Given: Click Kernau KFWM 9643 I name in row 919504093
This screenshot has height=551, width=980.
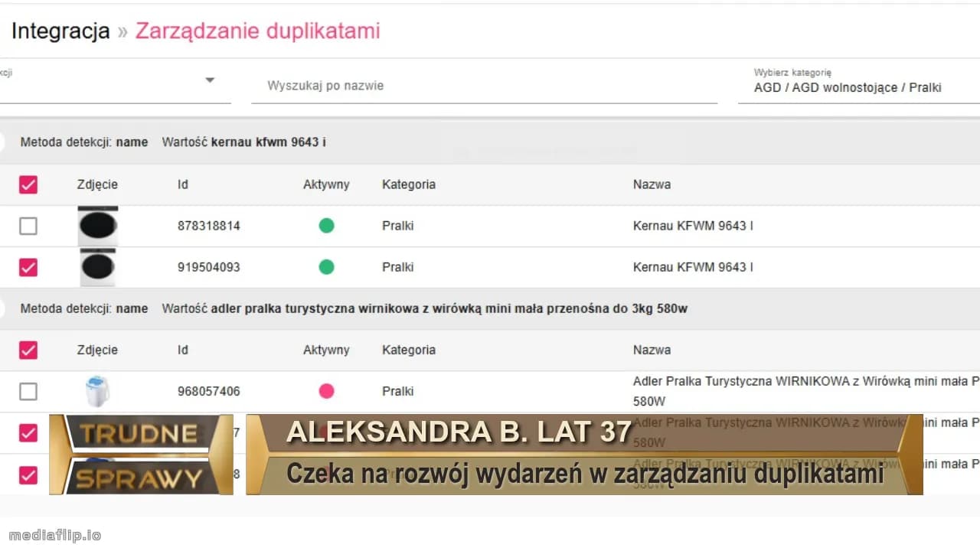Looking at the screenshot, I should click(693, 267).
